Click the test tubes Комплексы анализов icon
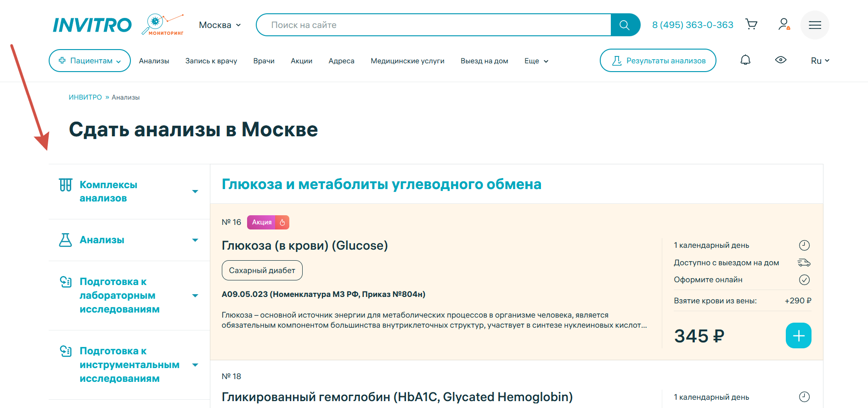This screenshot has width=868, height=408. click(x=66, y=185)
